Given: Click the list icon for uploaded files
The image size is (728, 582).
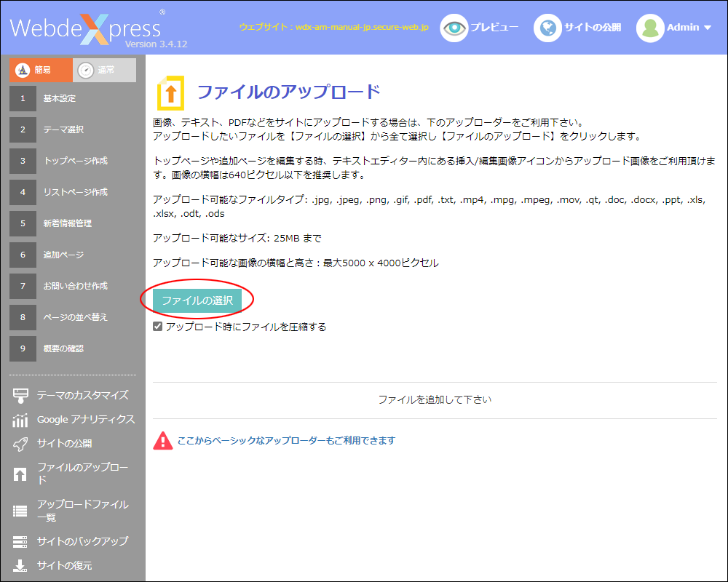Looking at the screenshot, I should click(20, 511).
